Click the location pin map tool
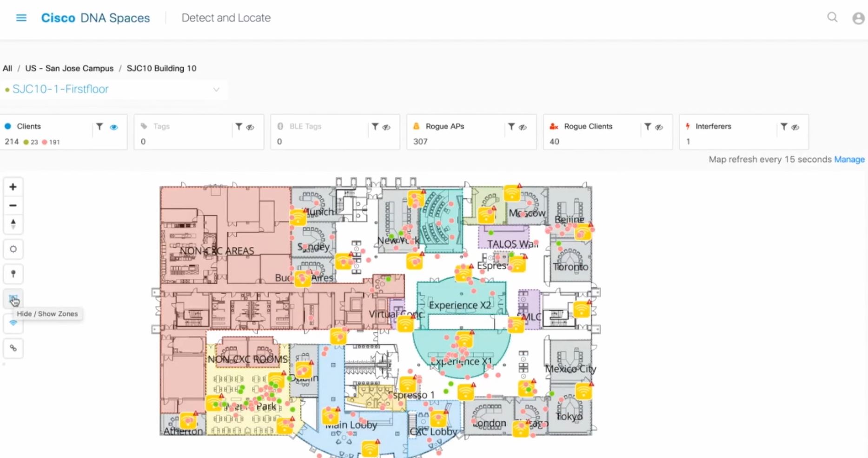868x458 pixels. 13,274
